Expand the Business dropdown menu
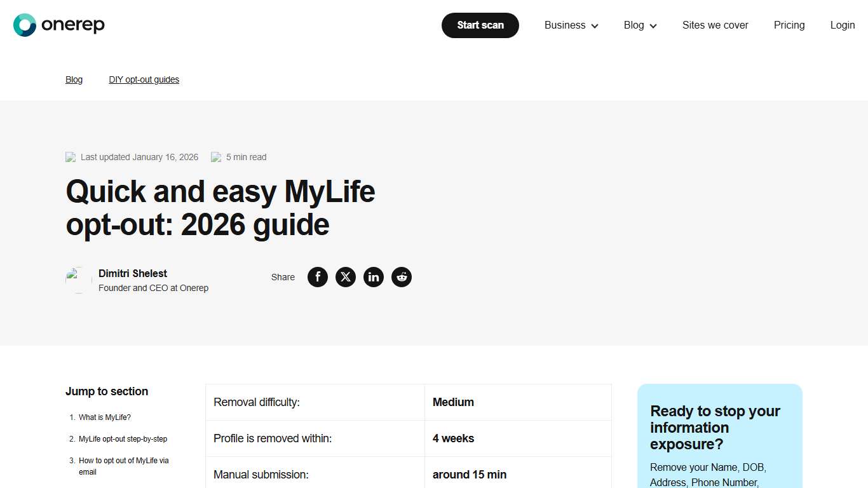 [565, 25]
